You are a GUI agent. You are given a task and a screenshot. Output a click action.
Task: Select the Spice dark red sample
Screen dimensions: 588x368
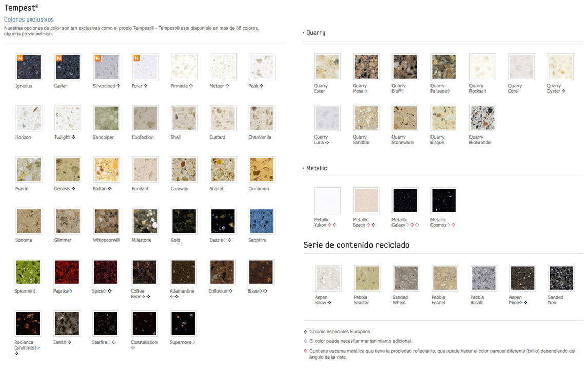pos(105,272)
